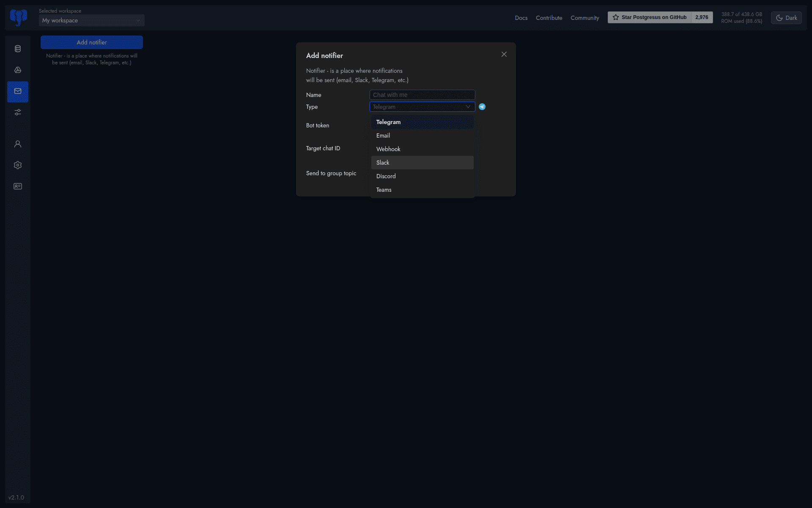
Task: Expand the Type dropdown in the dialog
Action: [422, 107]
